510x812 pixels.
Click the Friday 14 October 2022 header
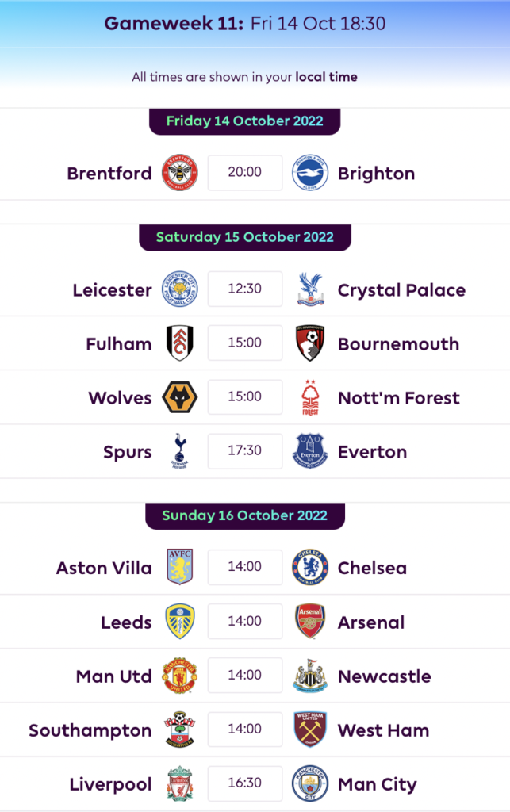(245, 121)
